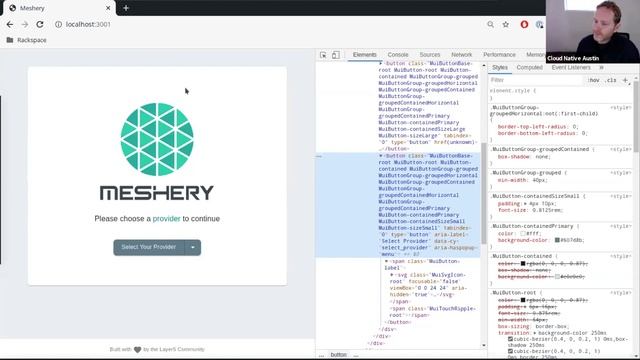
Task: Toggle the .cls class editor button
Action: tap(611, 80)
